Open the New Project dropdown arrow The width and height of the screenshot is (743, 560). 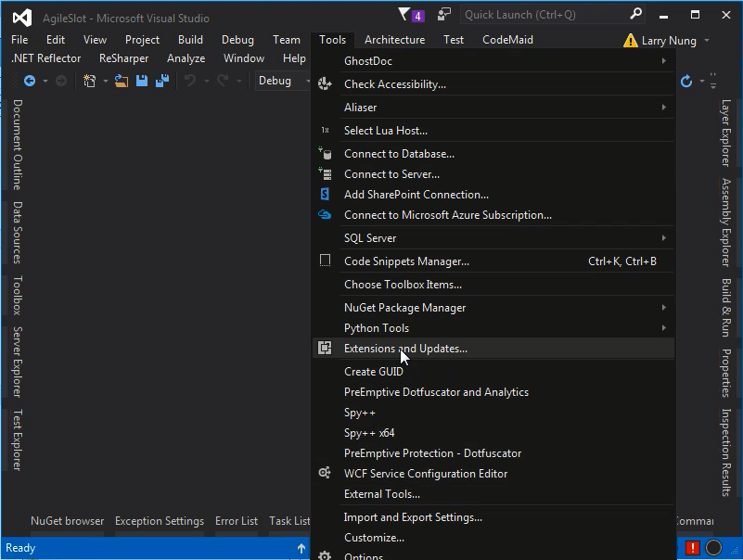(105, 82)
